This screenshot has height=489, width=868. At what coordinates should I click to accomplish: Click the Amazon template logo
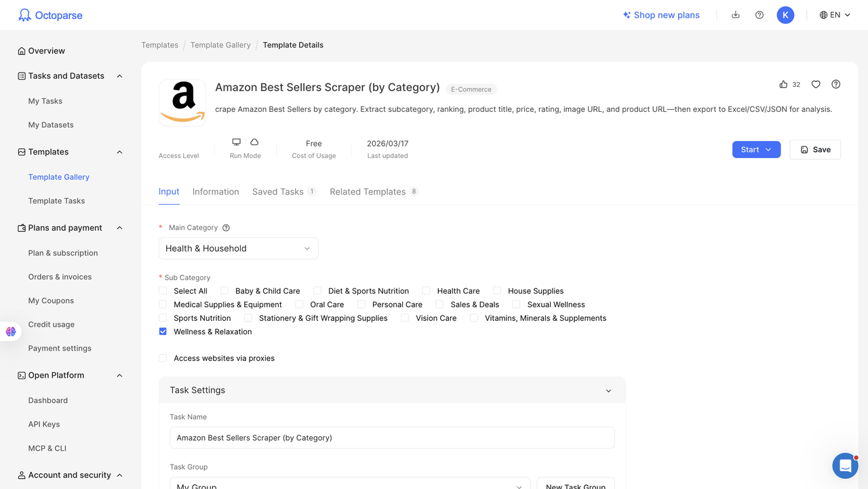[182, 102]
